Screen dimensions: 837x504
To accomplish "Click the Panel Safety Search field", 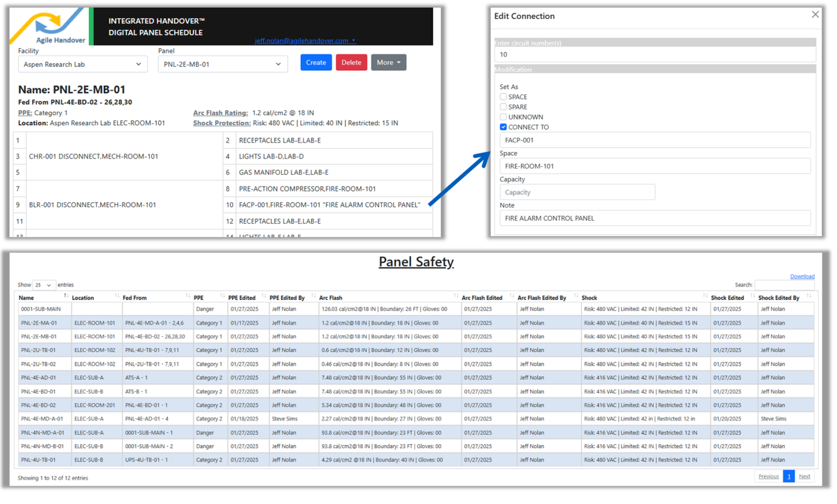I will tap(784, 285).
